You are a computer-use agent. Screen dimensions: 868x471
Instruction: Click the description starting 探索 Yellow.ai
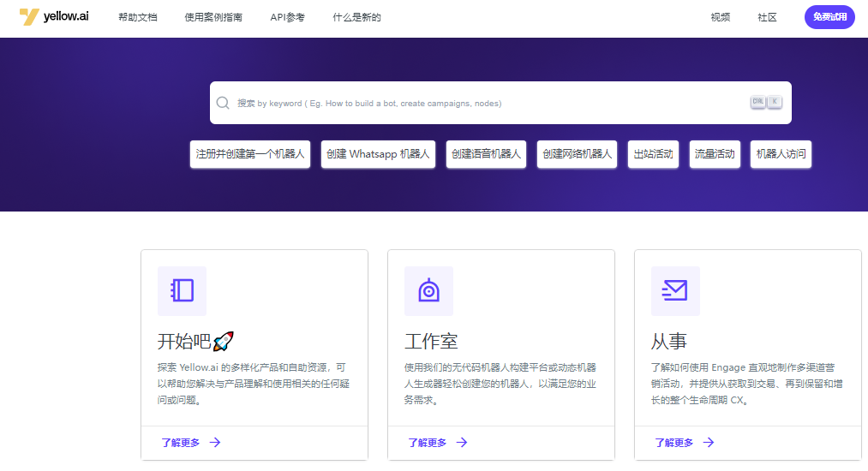254,384
